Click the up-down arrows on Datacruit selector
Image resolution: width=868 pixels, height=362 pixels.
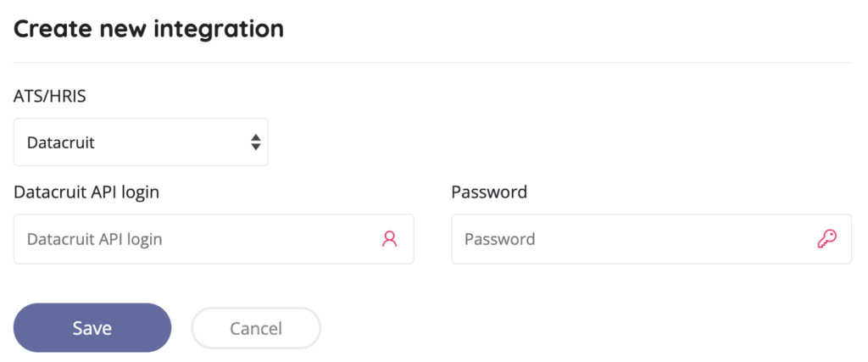point(255,142)
